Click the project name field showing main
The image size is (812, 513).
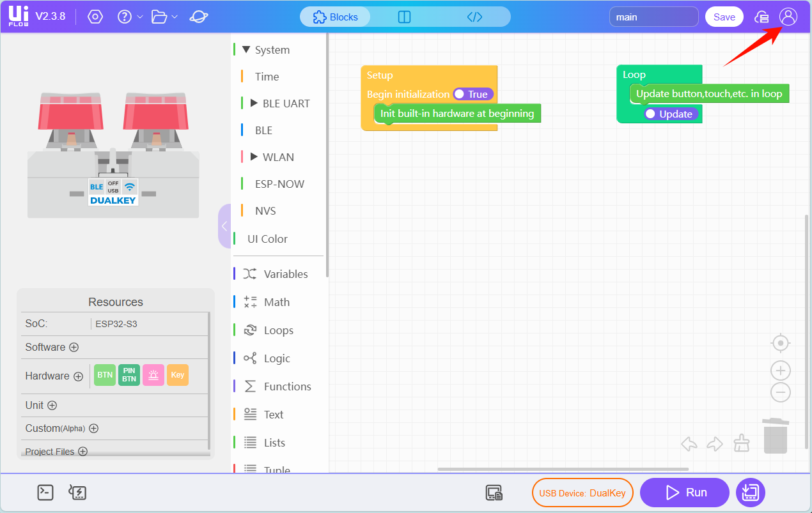click(x=653, y=17)
